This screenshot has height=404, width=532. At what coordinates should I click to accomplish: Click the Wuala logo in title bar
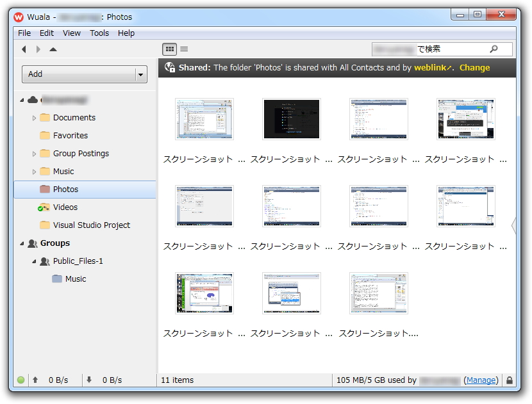point(19,17)
